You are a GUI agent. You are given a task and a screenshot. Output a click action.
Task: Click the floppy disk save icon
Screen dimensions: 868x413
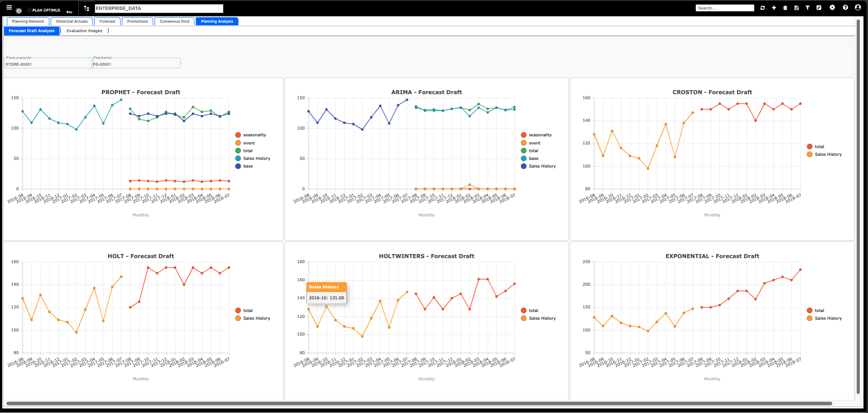pyautogui.click(x=796, y=8)
